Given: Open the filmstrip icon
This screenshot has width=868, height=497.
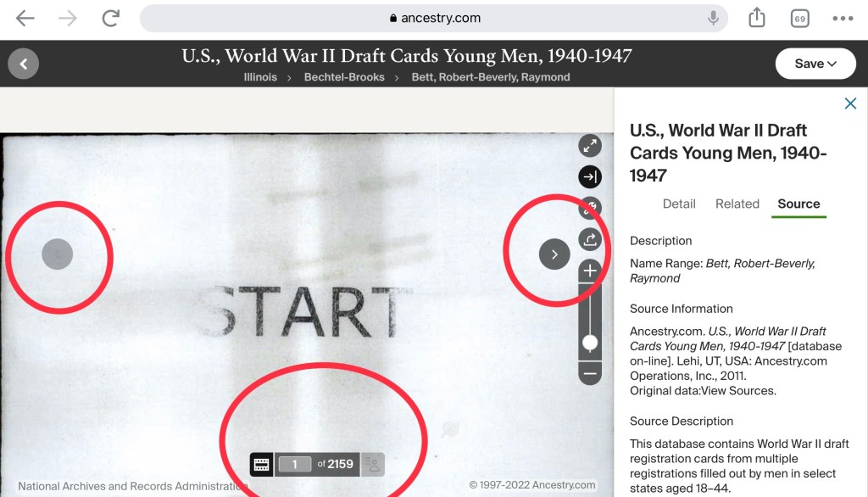Looking at the screenshot, I should pyautogui.click(x=261, y=464).
